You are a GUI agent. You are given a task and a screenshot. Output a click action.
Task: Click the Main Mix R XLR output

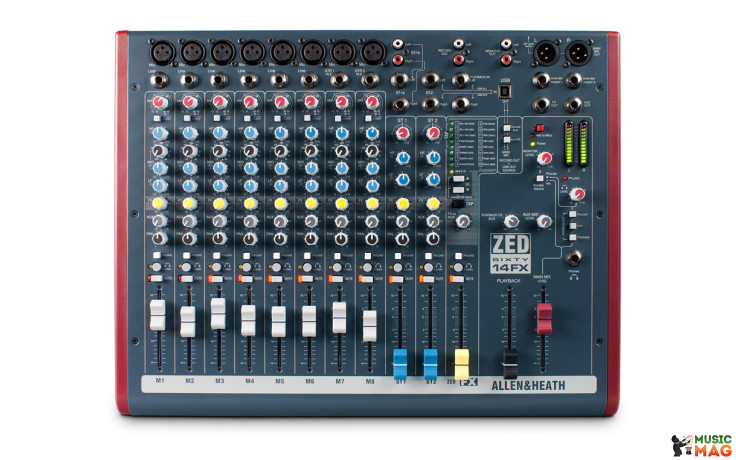click(578, 53)
